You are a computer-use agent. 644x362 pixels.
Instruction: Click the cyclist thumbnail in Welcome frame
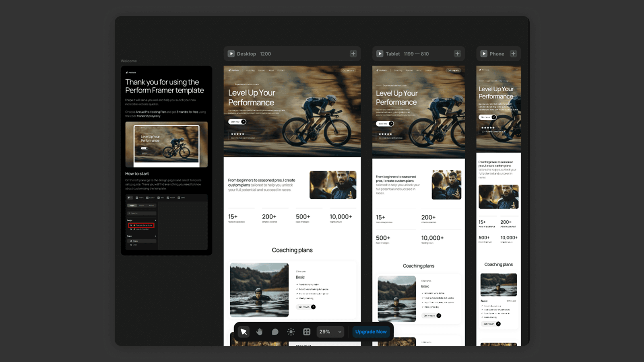pos(166,144)
